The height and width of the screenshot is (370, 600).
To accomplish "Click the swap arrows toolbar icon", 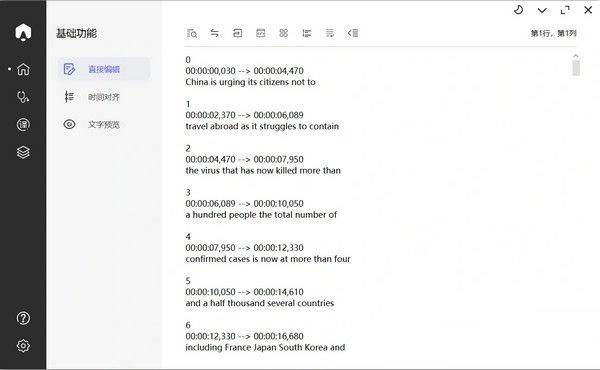I will [215, 33].
